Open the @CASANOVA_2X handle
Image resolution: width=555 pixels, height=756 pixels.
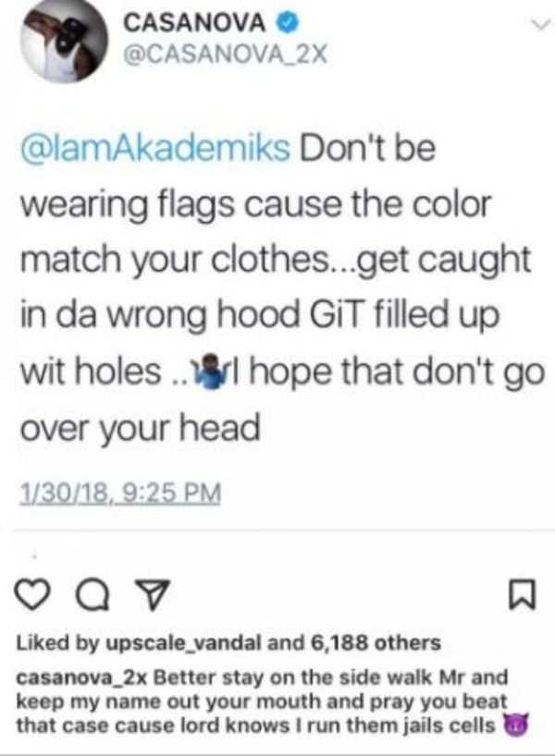[226, 55]
